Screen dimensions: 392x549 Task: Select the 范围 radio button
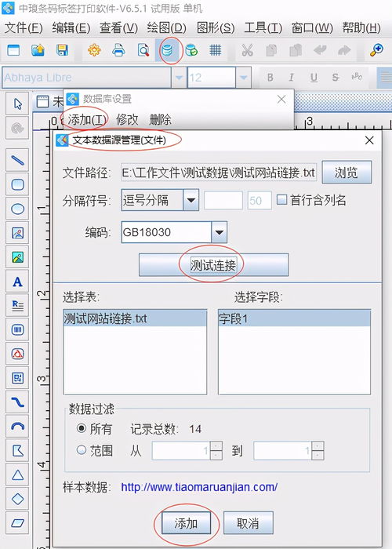[82, 450]
